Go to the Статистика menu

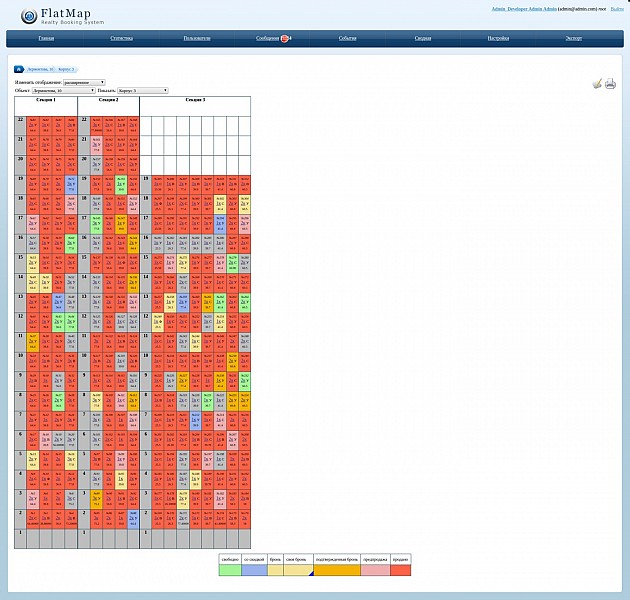pos(122,38)
